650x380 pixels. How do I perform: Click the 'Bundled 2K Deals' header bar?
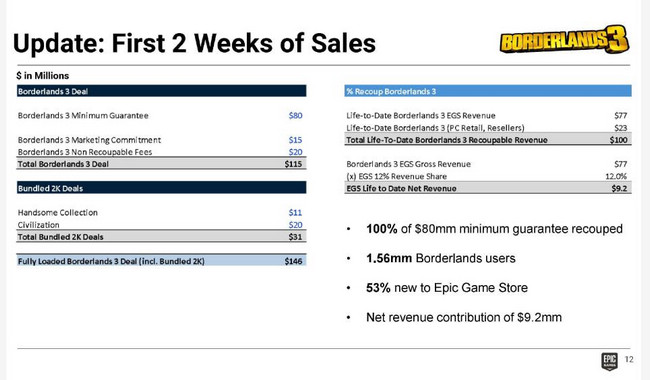pyautogui.click(x=162, y=188)
